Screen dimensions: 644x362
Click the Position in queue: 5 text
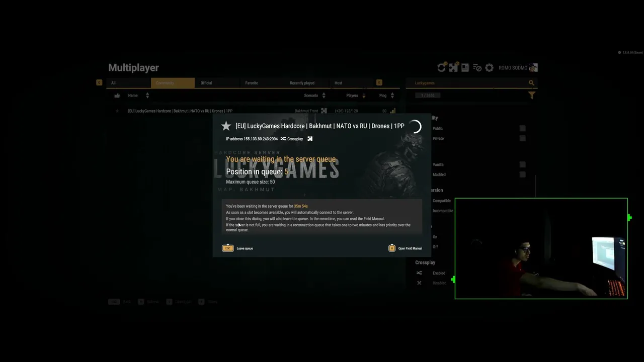(x=257, y=171)
